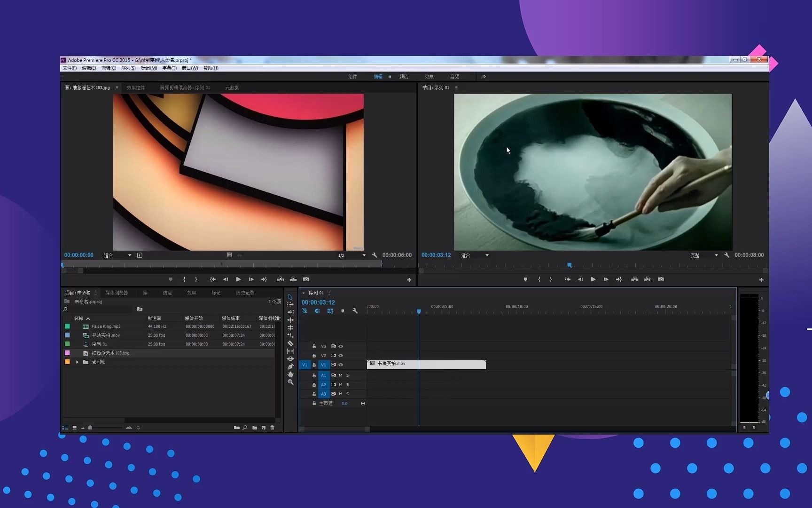Image resolution: width=812 pixels, height=508 pixels.
Task: Toggle Snap in the timeline
Action: coord(317,311)
